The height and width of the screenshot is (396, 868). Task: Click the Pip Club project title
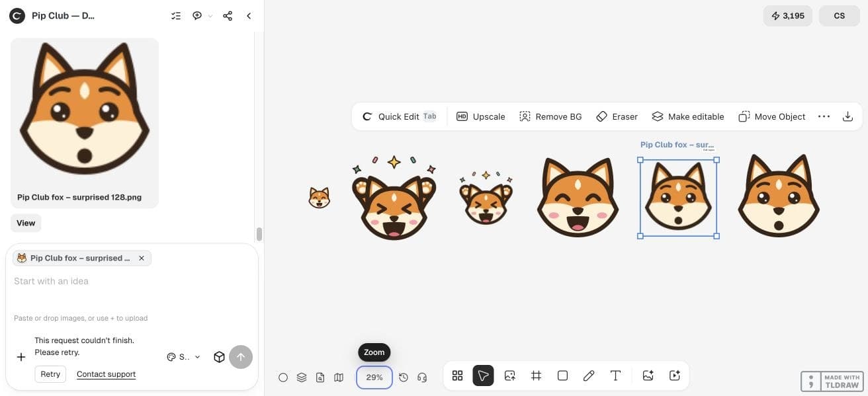pyautogui.click(x=64, y=16)
